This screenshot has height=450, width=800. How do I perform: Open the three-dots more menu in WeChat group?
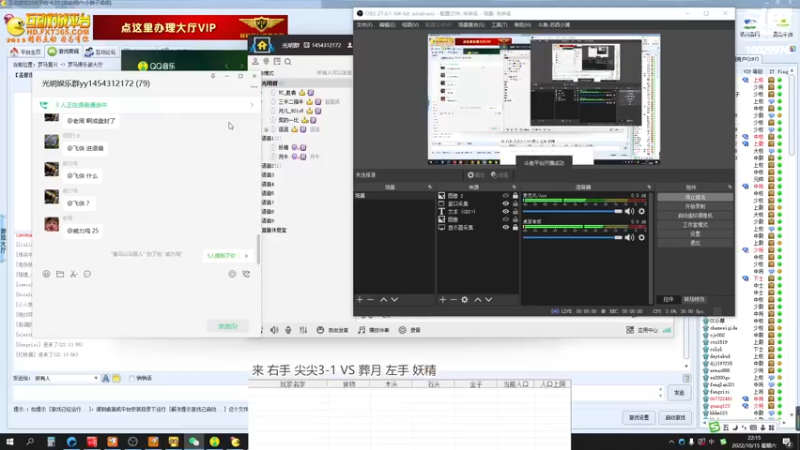(x=254, y=87)
